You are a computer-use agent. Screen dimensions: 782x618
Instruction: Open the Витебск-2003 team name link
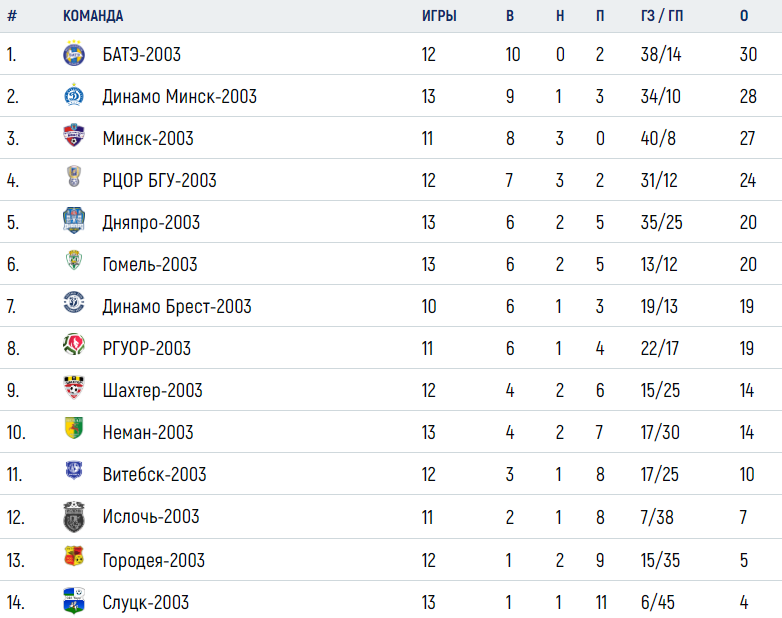(x=154, y=474)
